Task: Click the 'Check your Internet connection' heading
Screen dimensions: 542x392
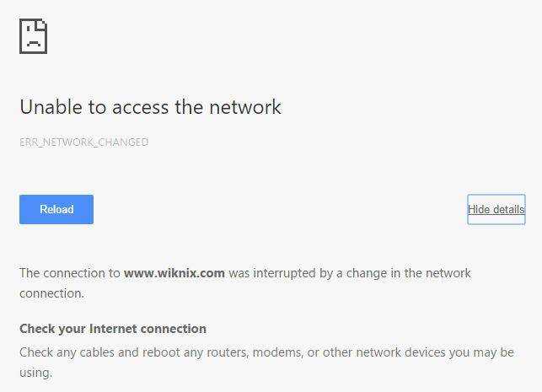Action: [x=113, y=329]
